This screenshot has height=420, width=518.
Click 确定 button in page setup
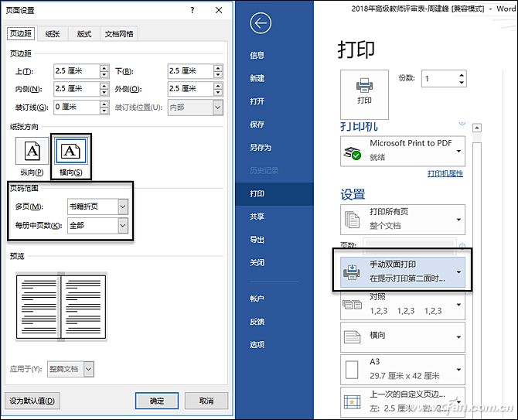point(157,401)
